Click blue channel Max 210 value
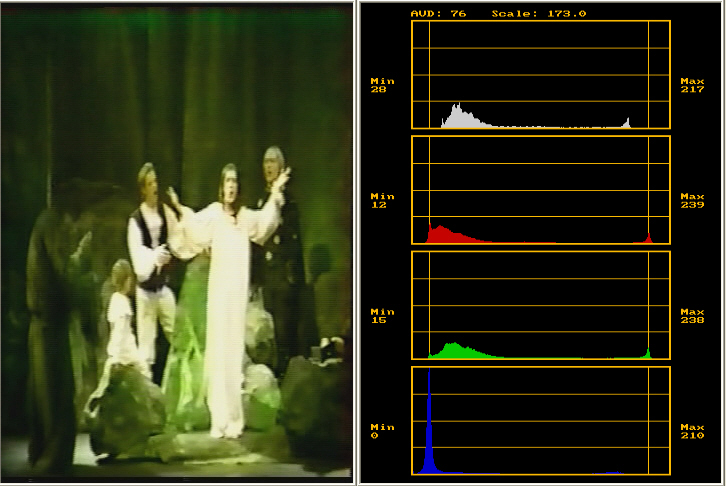Image resolution: width=726 pixels, height=486 pixels. click(692, 431)
